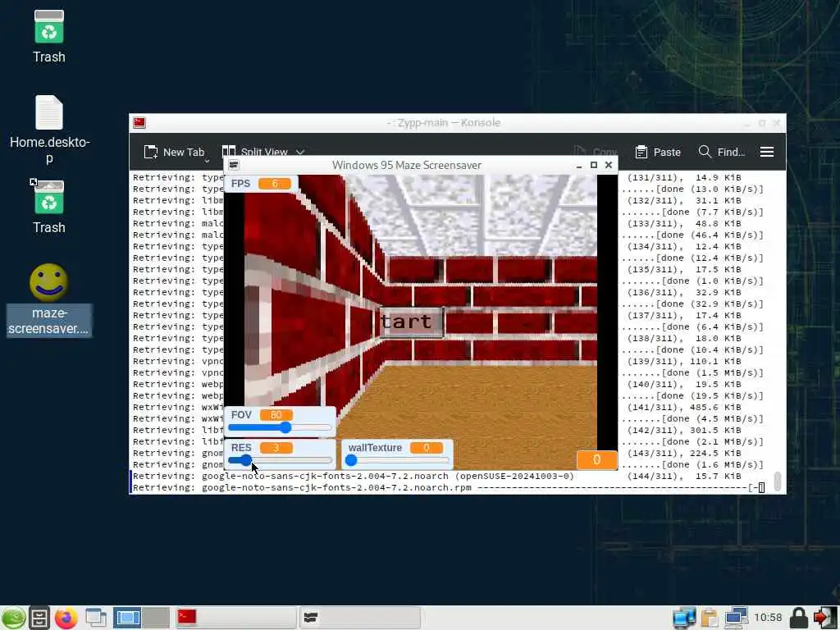This screenshot has width=840, height=630.
Task: Launch Firefox from the taskbar
Action: [x=66, y=618]
